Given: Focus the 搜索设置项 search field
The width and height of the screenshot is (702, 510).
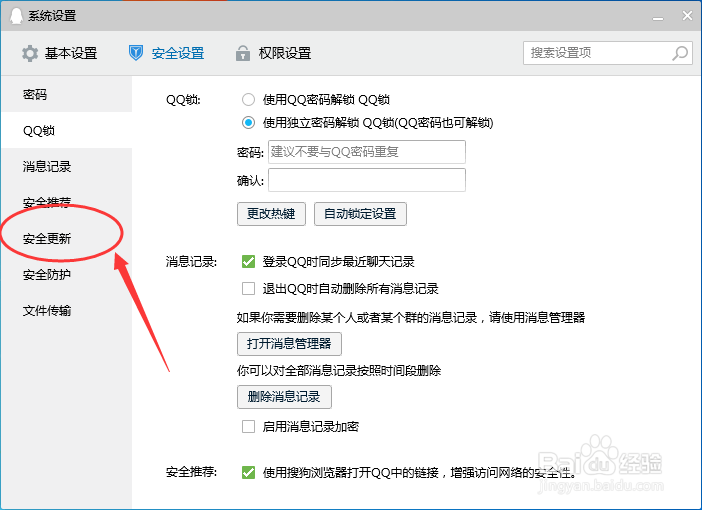Looking at the screenshot, I should tap(608, 53).
